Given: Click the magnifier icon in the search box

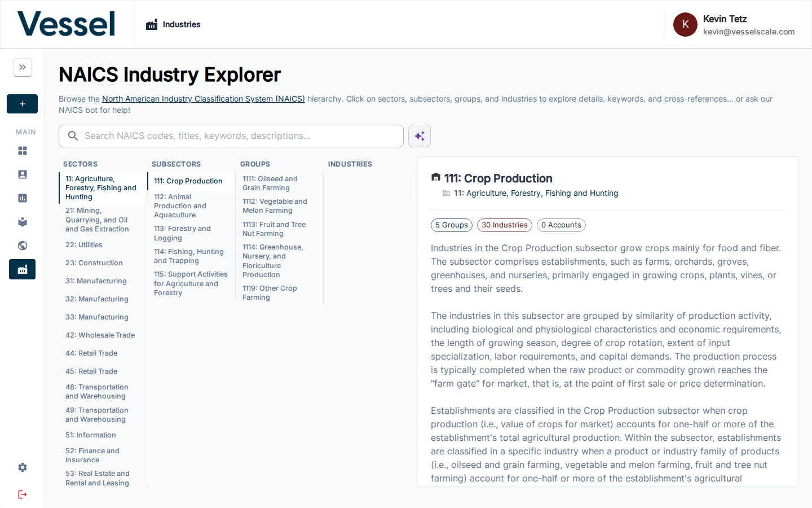Looking at the screenshot, I should click(73, 136).
